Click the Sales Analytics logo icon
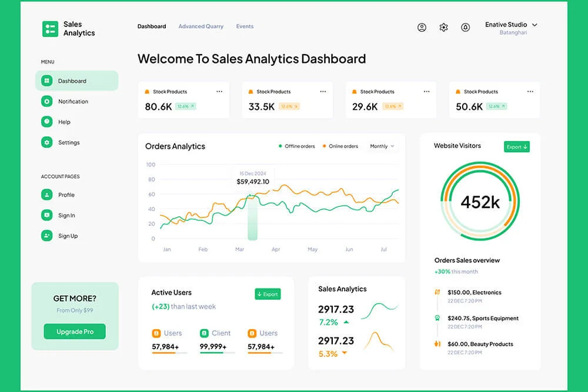This screenshot has width=588, height=392. 50,29
